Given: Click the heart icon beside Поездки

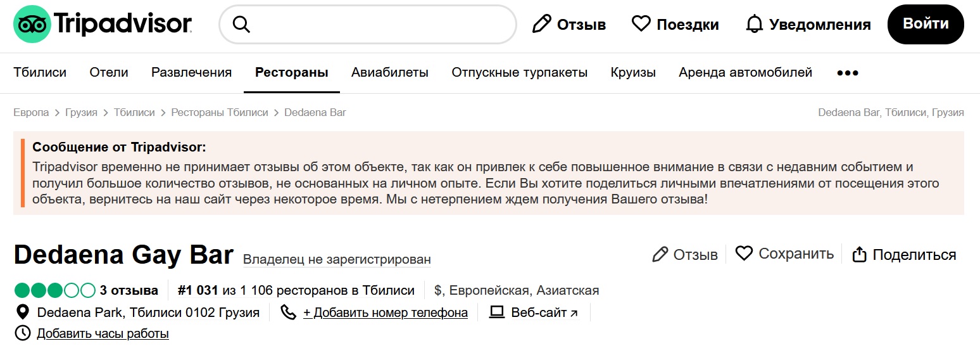Looking at the screenshot, I should pos(641,24).
